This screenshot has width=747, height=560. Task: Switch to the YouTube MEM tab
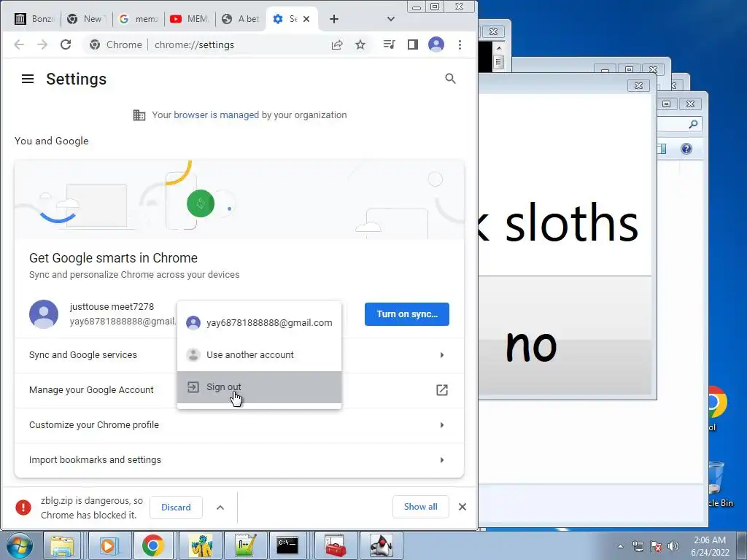(x=190, y=19)
